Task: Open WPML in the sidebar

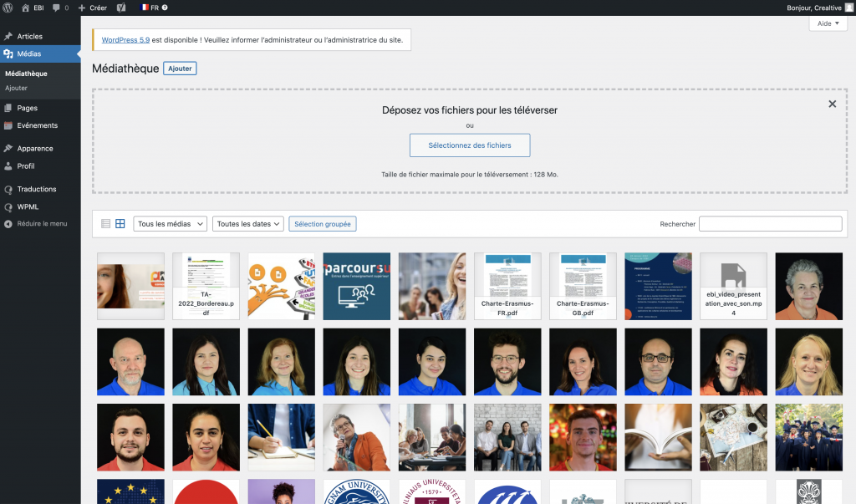Action: (x=40, y=207)
